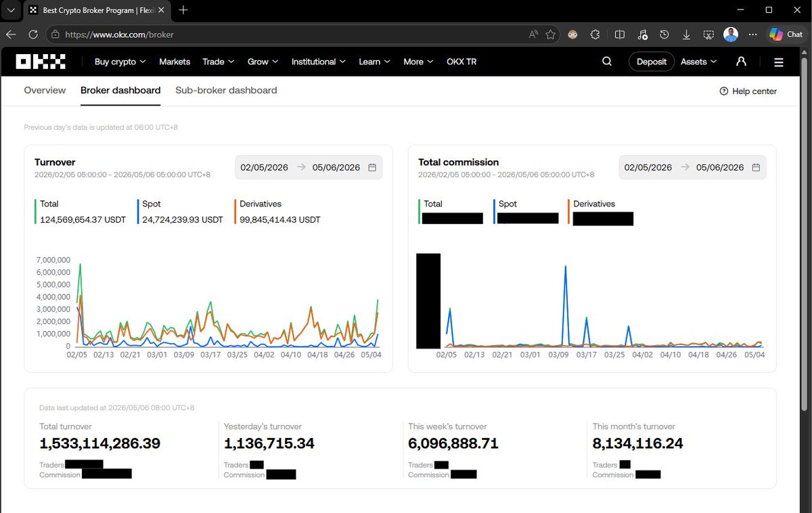
Task: Open the Total commission calendar icon
Action: pyautogui.click(x=757, y=167)
